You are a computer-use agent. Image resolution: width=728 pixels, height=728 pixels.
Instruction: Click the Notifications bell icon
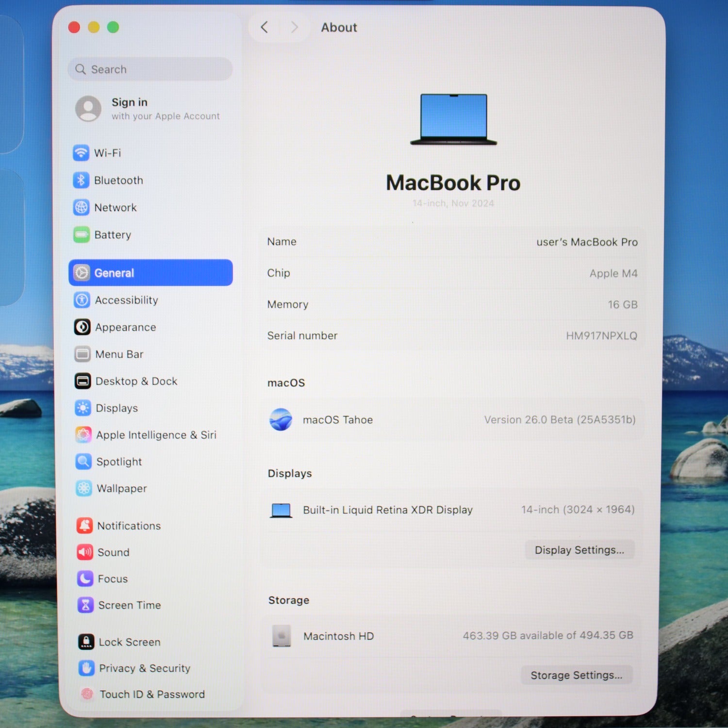click(85, 526)
